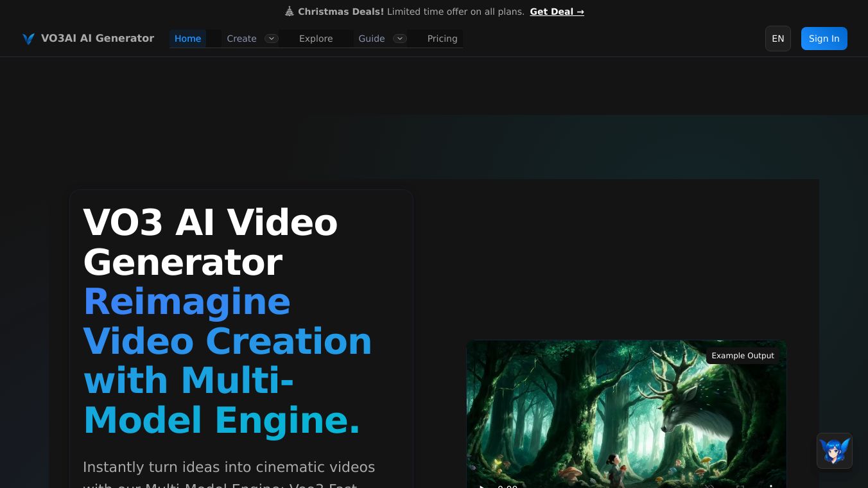The height and width of the screenshot is (488, 868).
Task: Click the forest example video thumbnail
Action: pos(627,414)
